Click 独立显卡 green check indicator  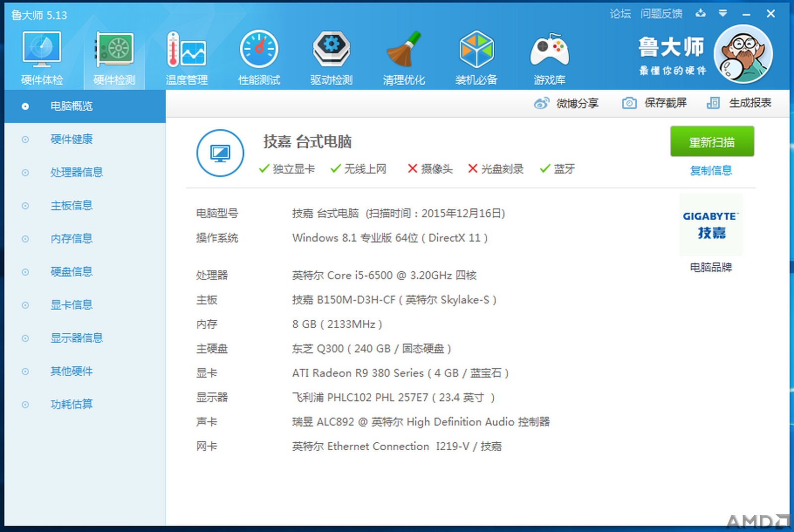click(x=287, y=169)
